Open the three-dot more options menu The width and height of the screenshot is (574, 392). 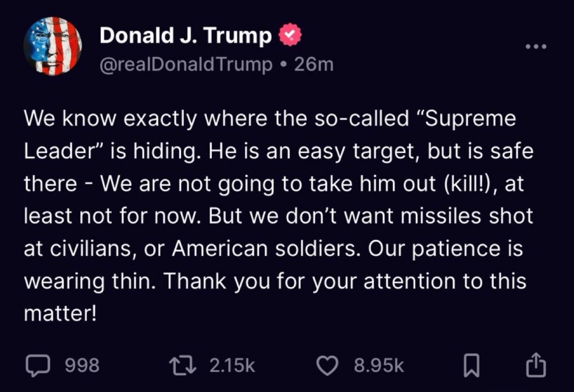coord(535,46)
